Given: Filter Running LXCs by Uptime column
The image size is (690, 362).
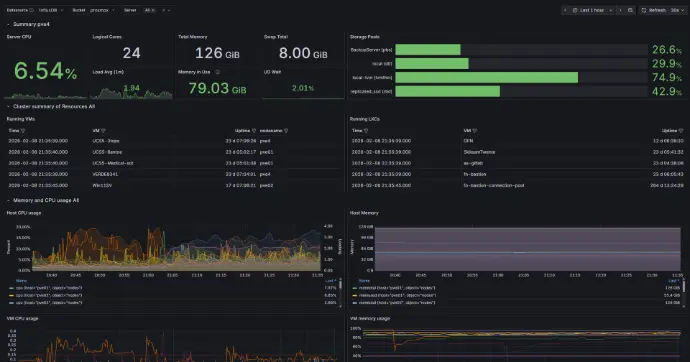Looking at the screenshot, I should click(x=681, y=131).
